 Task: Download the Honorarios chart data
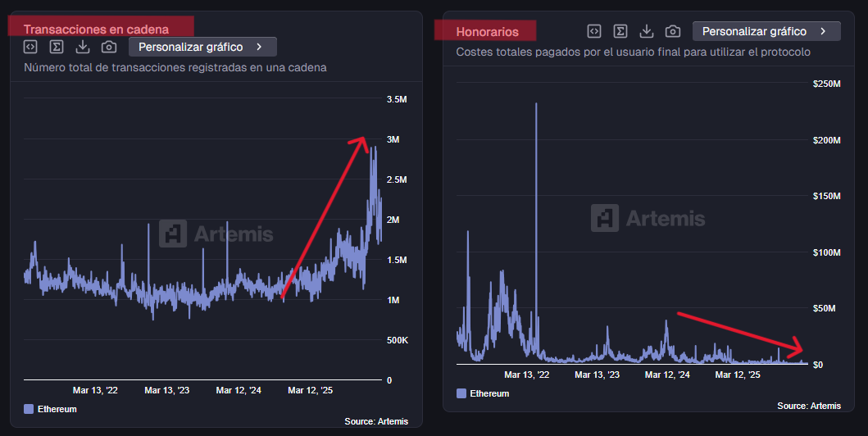(x=646, y=31)
